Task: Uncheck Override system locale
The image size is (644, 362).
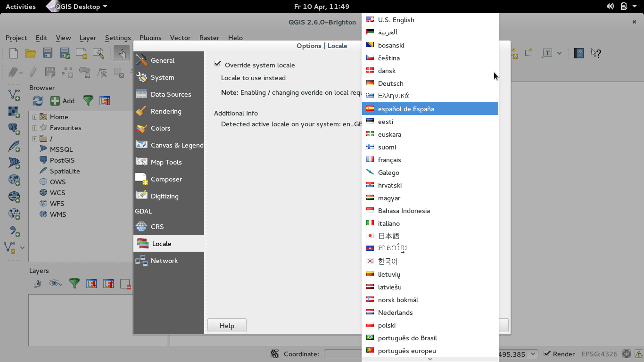Action: tap(218, 65)
